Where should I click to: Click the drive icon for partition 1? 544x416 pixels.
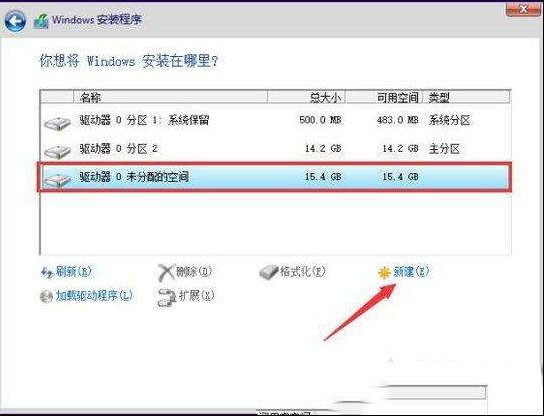[57, 123]
